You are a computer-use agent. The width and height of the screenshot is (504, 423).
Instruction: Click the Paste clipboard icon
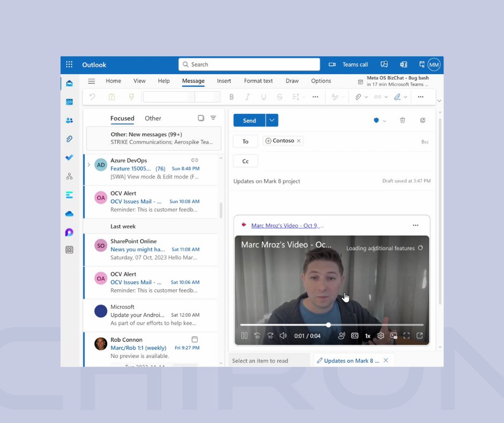112,97
